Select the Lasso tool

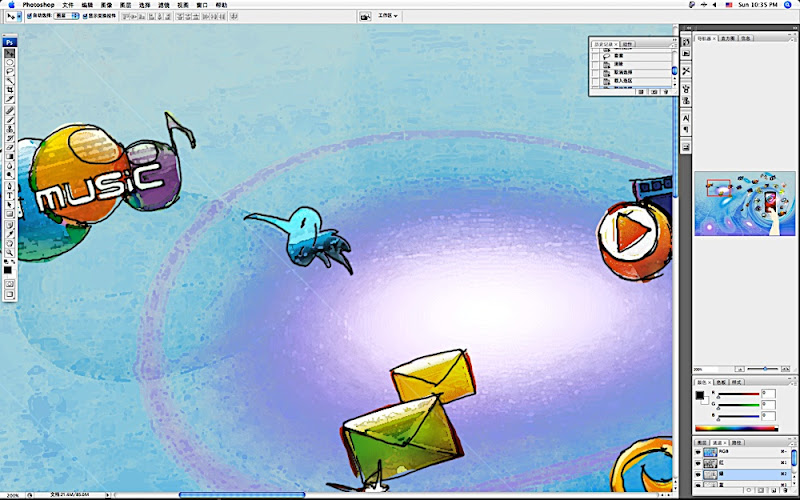[x=10, y=71]
